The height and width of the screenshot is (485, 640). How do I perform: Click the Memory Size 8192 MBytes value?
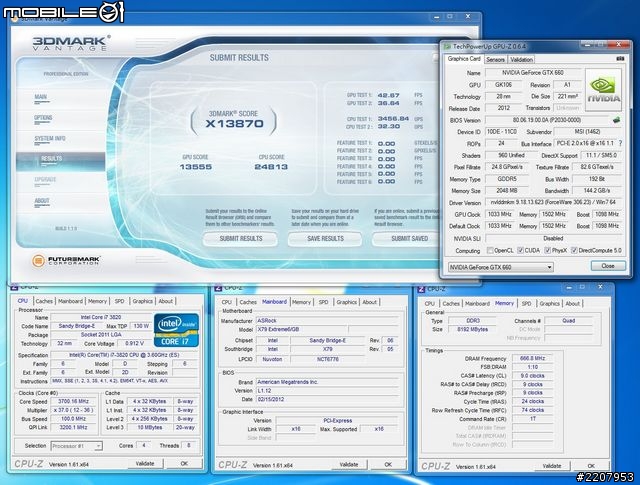pyautogui.click(x=473, y=329)
